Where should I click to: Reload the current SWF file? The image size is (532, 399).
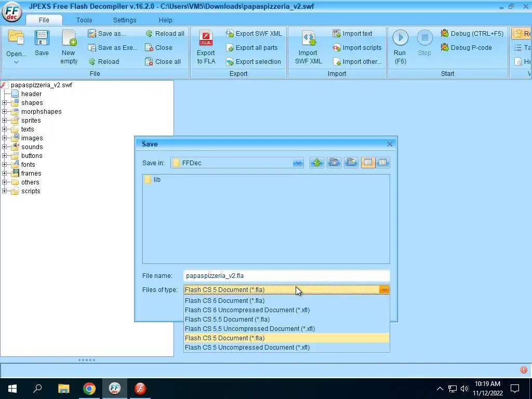(x=104, y=61)
